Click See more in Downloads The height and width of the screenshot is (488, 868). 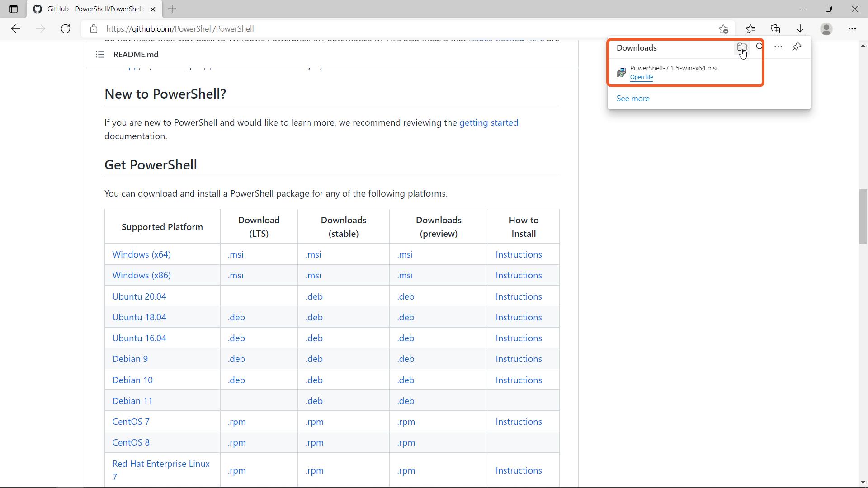pyautogui.click(x=632, y=99)
